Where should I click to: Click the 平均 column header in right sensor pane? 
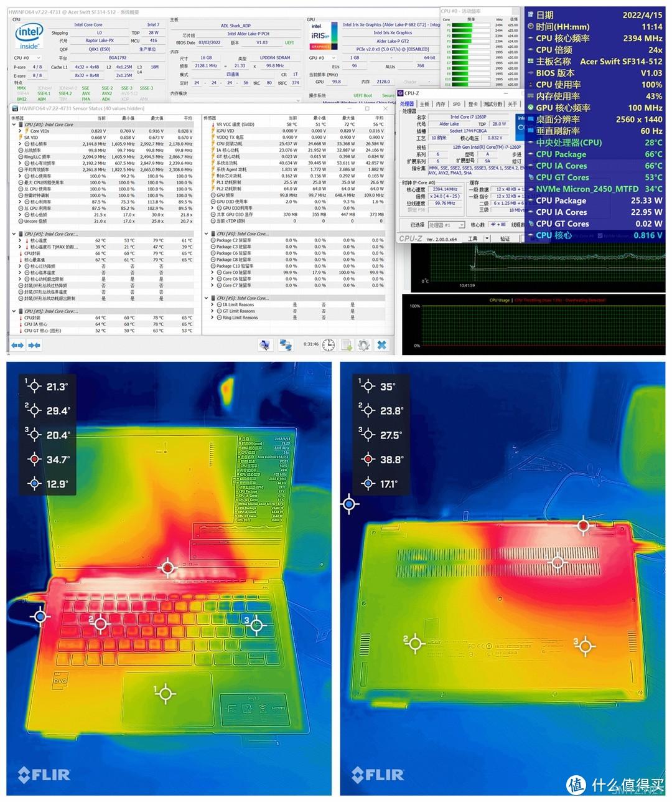380,118
